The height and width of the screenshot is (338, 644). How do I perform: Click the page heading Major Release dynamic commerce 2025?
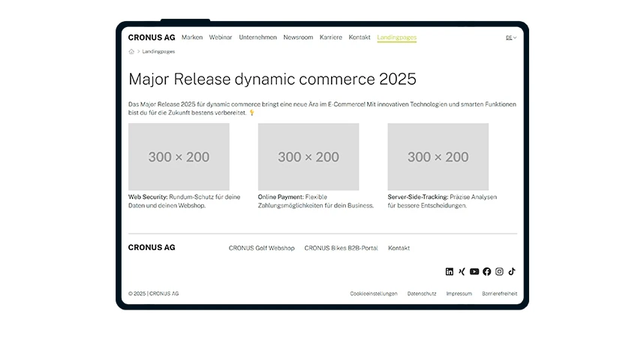pyautogui.click(x=272, y=79)
